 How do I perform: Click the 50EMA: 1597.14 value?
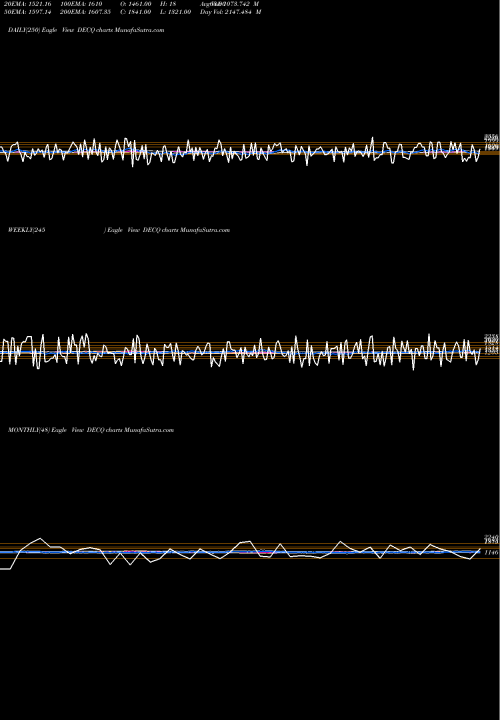[28, 12]
